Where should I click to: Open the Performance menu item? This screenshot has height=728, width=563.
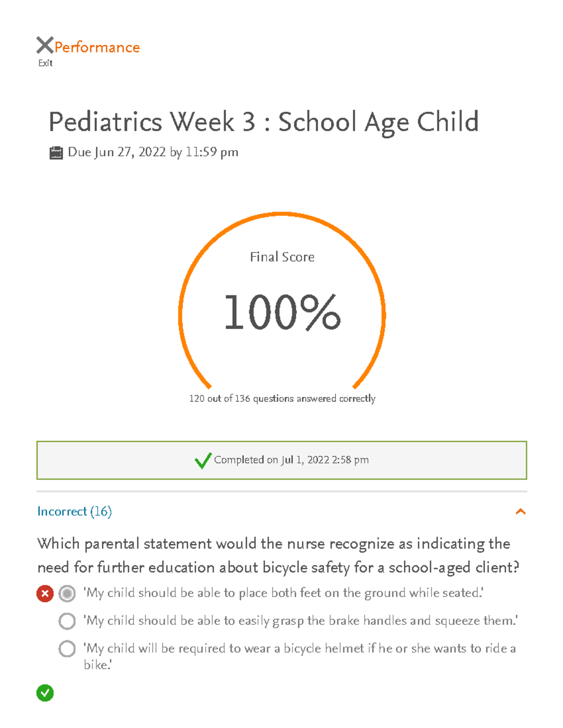96,47
